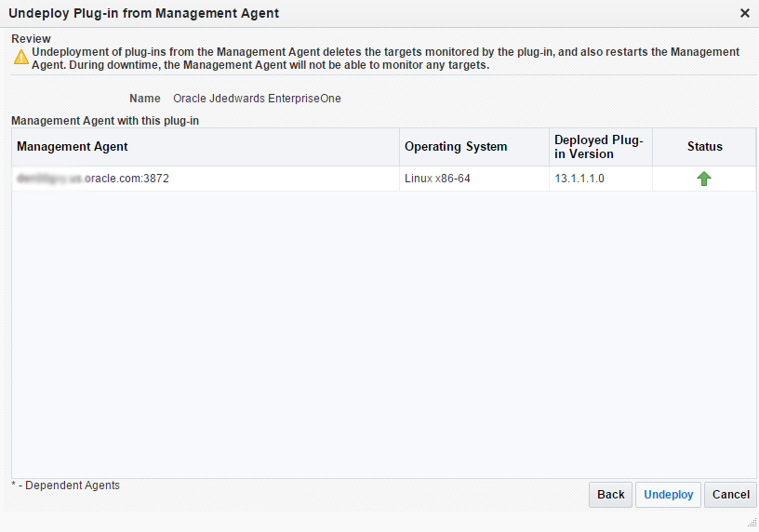Select the Deployed Plug-in Version header

pos(598,147)
